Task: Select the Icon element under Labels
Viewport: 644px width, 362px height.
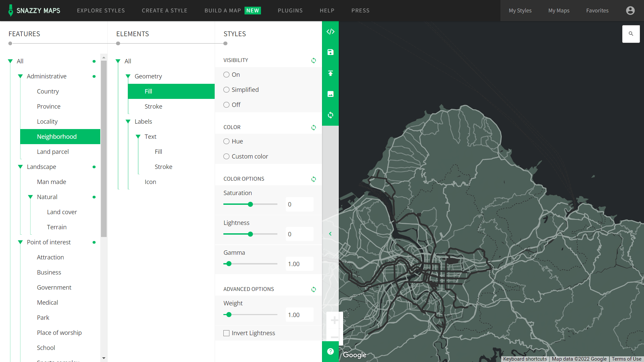Action: point(150,182)
